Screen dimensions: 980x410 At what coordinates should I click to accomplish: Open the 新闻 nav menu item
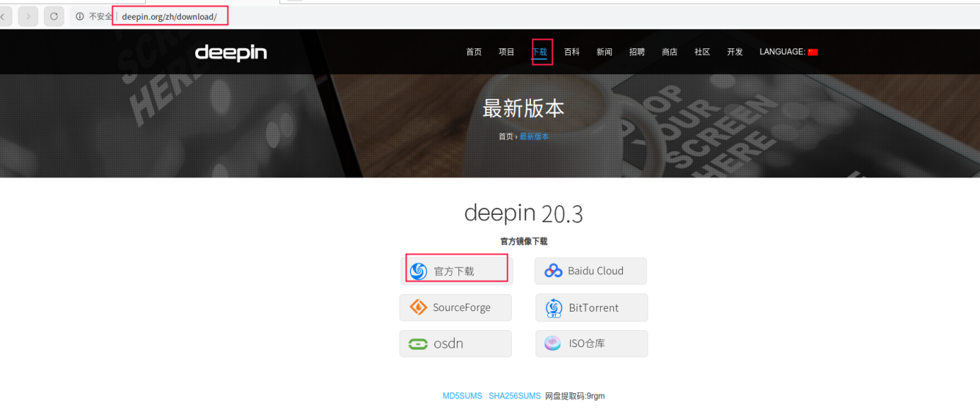pyautogui.click(x=604, y=52)
